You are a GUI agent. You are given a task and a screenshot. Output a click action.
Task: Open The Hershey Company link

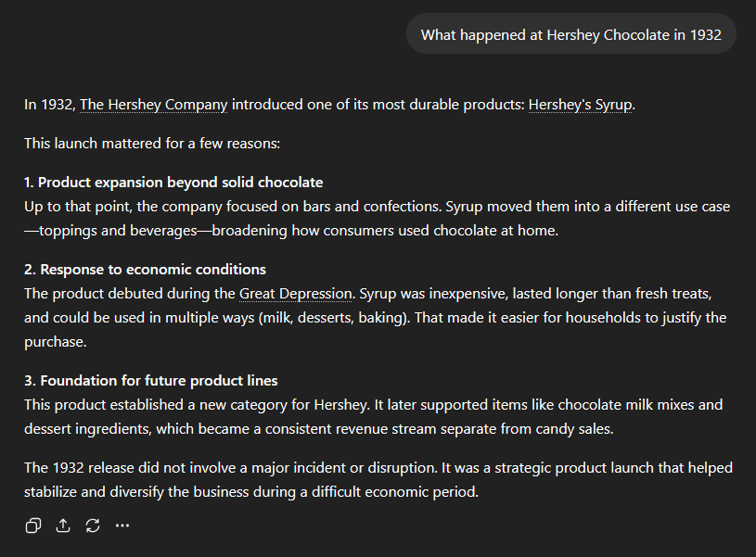(154, 105)
